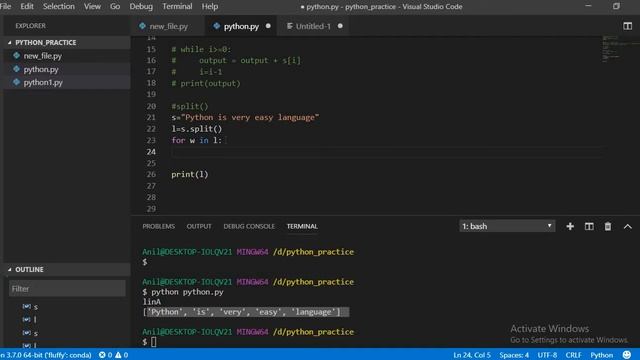
Task: Open python1.py from the explorer
Action: 43,82
